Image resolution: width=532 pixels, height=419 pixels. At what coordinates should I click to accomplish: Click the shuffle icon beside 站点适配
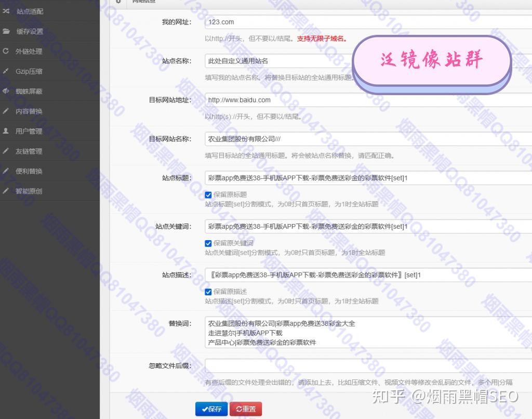(6, 11)
